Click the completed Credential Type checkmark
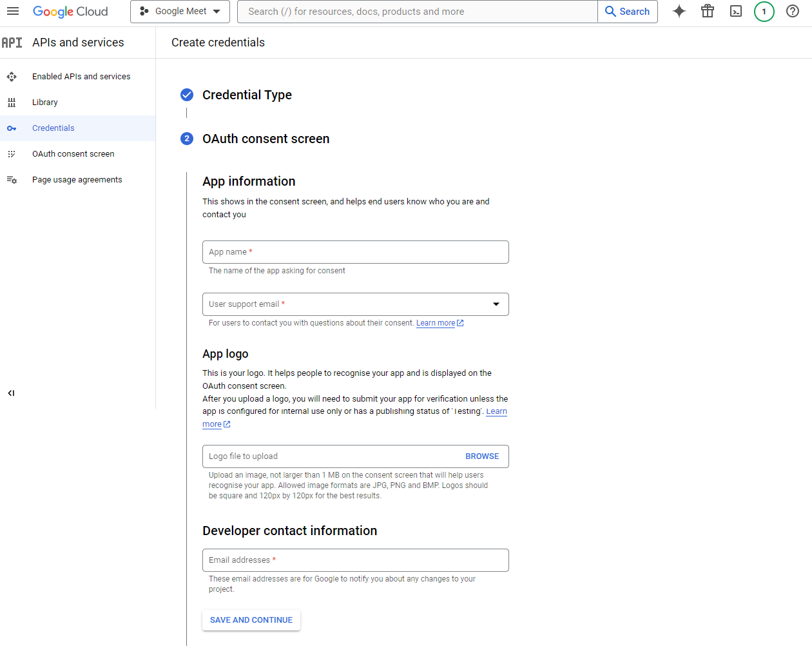Viewport: 812px width, 655px height. pos(186,94)
